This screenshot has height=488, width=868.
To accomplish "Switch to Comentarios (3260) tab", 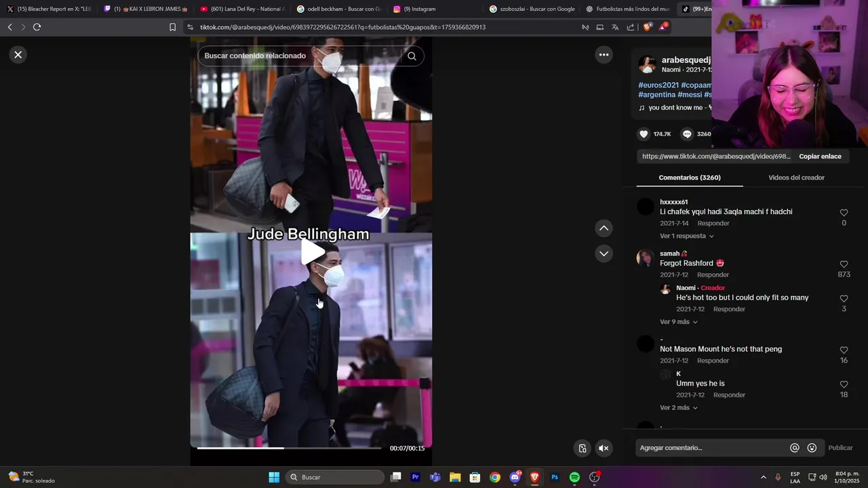I will (x=690, y=178).
